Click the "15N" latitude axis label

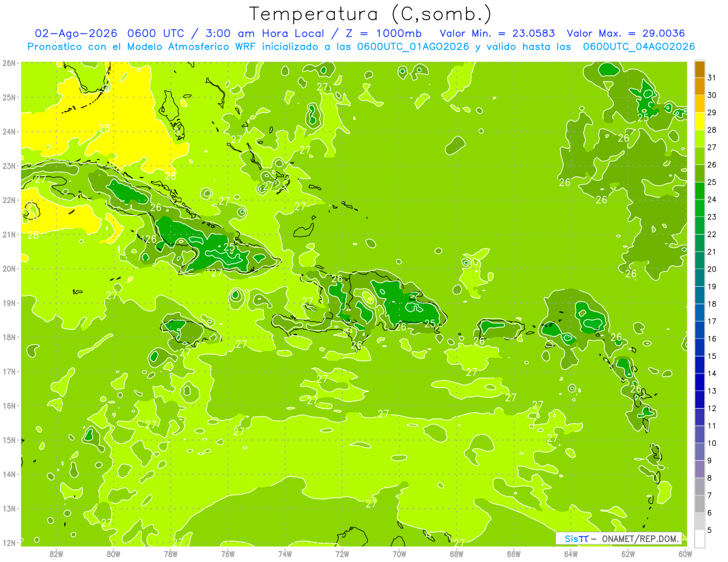pos(9,440)
